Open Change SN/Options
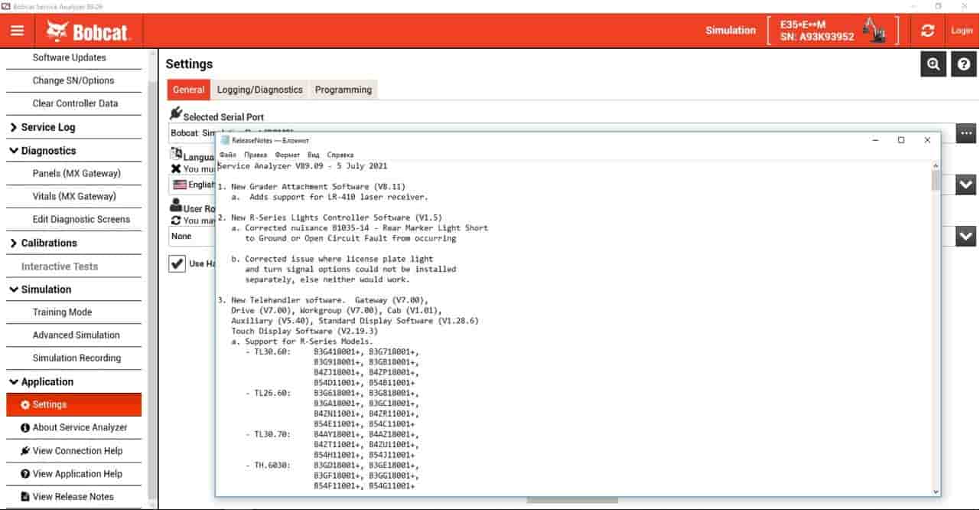The image size is (980, 510). [x=74, y=80]
